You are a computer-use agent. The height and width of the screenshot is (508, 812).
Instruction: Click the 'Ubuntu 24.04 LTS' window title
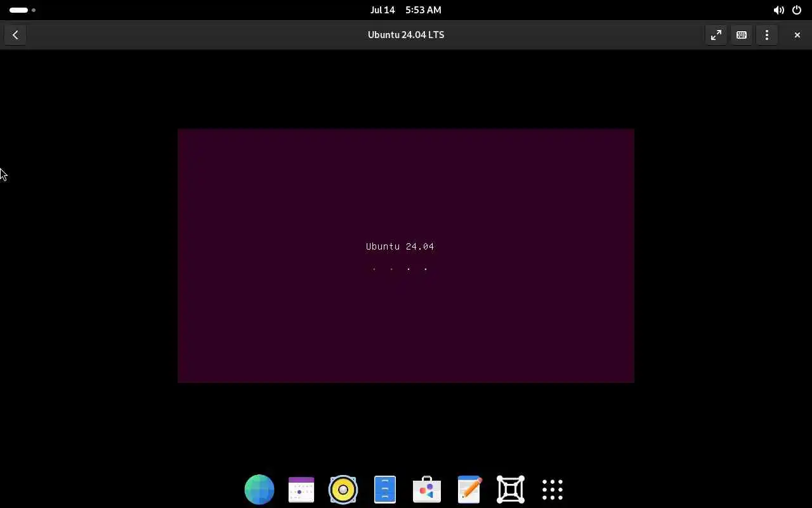point(406,35)
